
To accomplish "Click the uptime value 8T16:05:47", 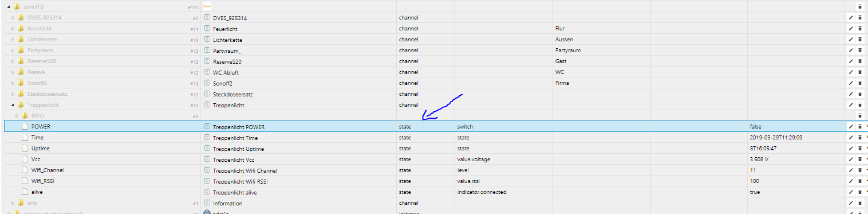I will click(763, 149).
